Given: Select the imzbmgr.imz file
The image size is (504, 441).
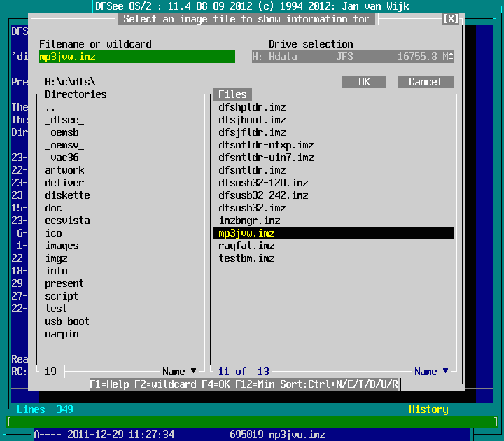Looking at the screenshot, I should (x=249, y=220).
